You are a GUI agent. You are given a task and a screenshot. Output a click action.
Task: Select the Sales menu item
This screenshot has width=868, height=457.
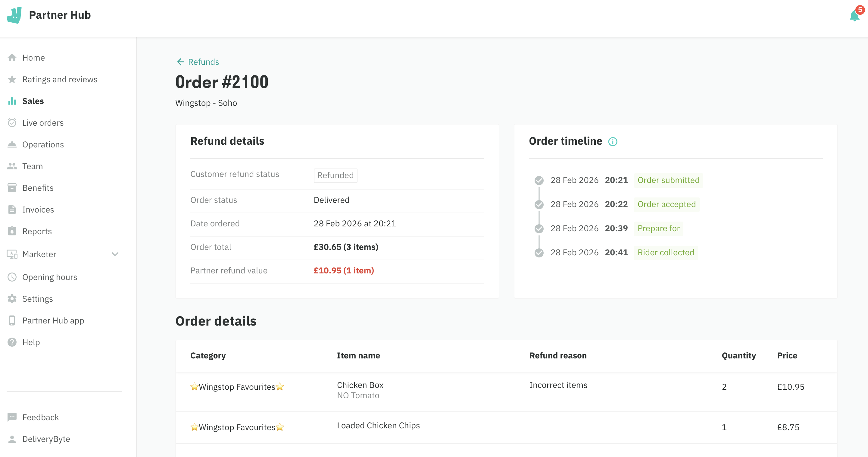tap(33, 101)
